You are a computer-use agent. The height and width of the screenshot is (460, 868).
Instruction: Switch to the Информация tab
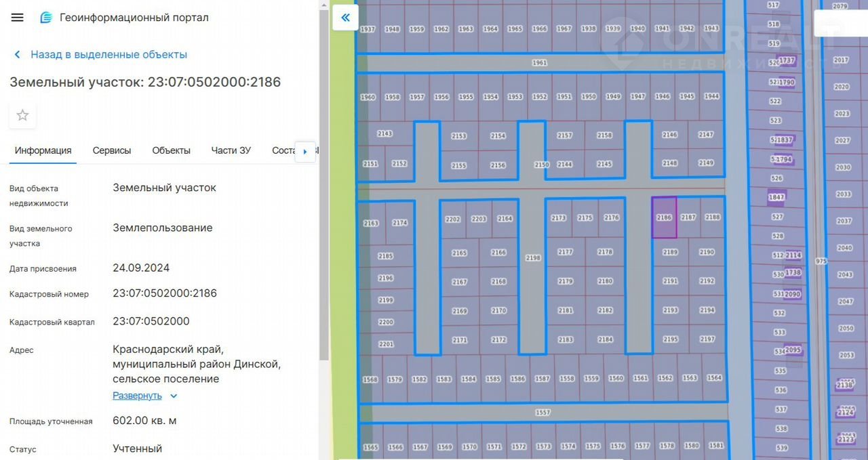pos(43,150)
